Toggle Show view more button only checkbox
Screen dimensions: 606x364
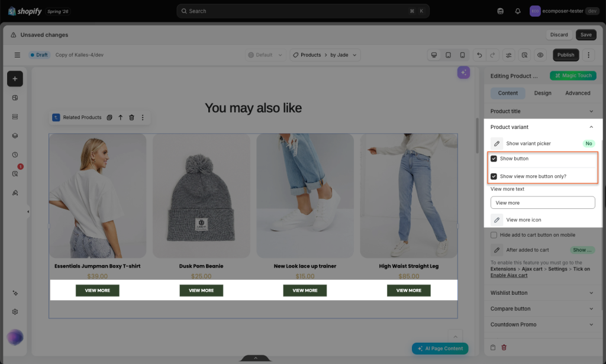[x=494, y=176]
